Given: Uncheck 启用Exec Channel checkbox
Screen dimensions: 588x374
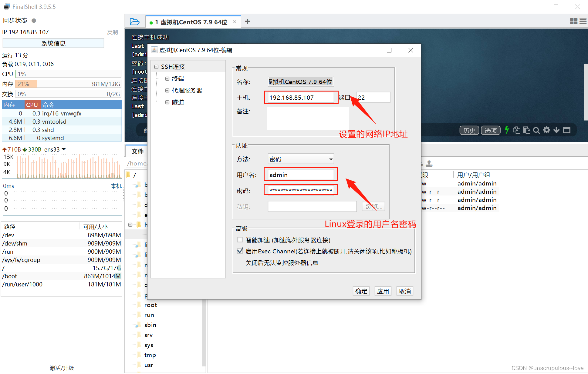Looking at the screenshot, I should click(x=240, y=251).
